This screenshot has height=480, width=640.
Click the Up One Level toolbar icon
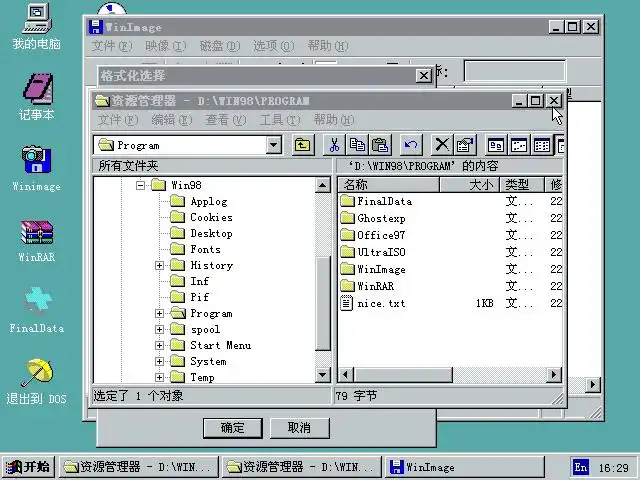(x=303, y=145)
